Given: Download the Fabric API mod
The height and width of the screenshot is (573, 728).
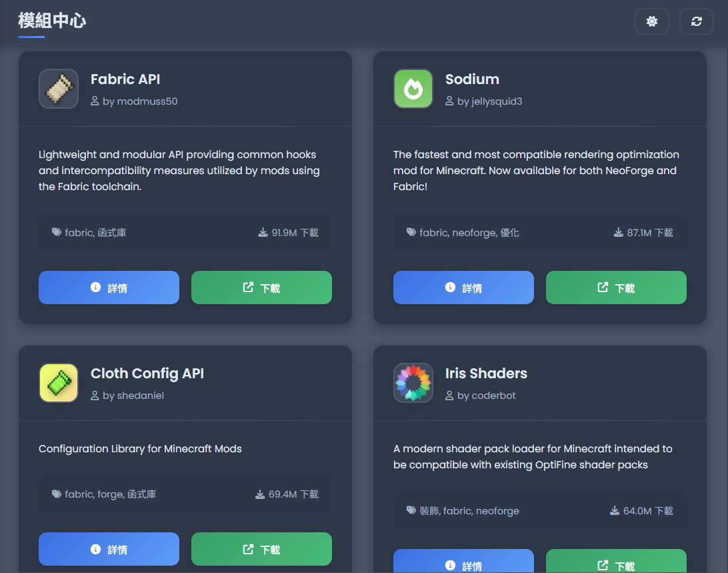Looking at the screenshot, I should 261,288.
